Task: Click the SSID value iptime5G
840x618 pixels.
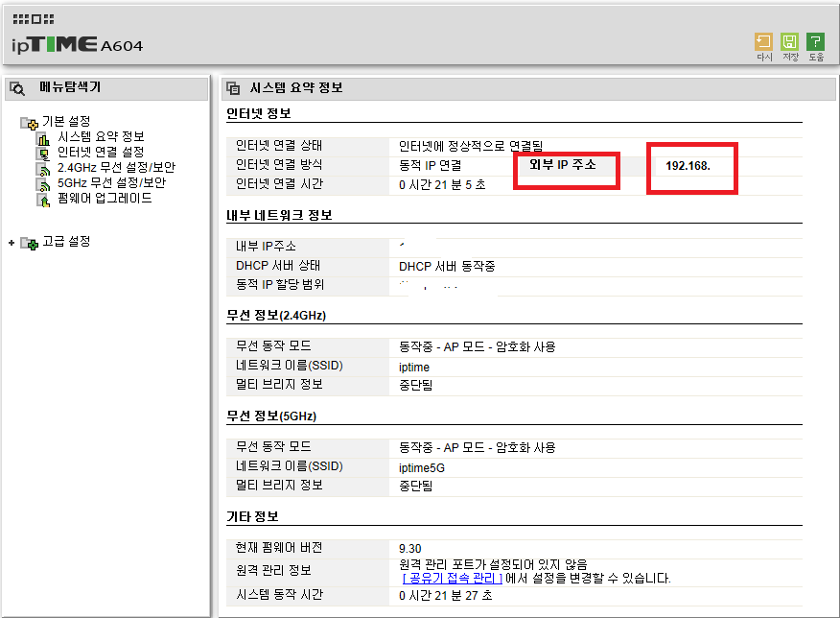Action: 422,468
